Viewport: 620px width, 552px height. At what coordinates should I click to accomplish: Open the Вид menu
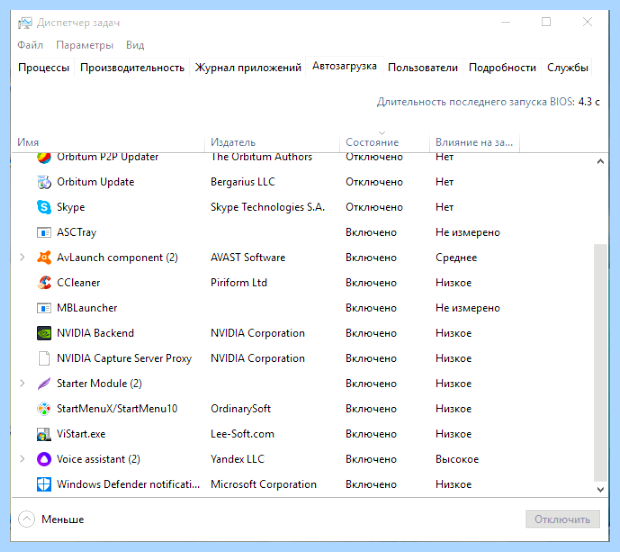point(135,45)
